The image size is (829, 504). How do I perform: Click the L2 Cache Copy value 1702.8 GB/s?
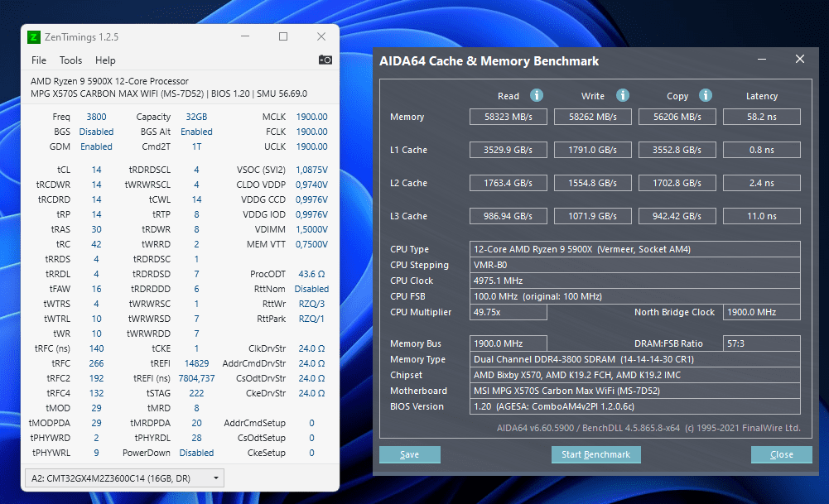677,183
